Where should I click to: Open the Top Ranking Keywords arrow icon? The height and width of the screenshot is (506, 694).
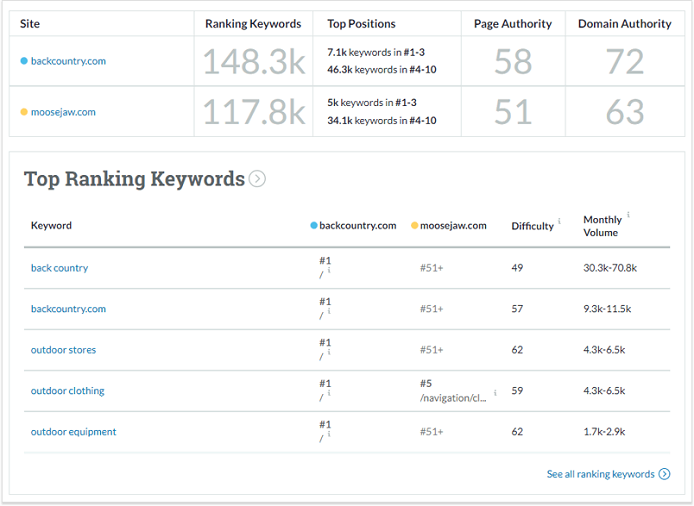click(257, 179)
